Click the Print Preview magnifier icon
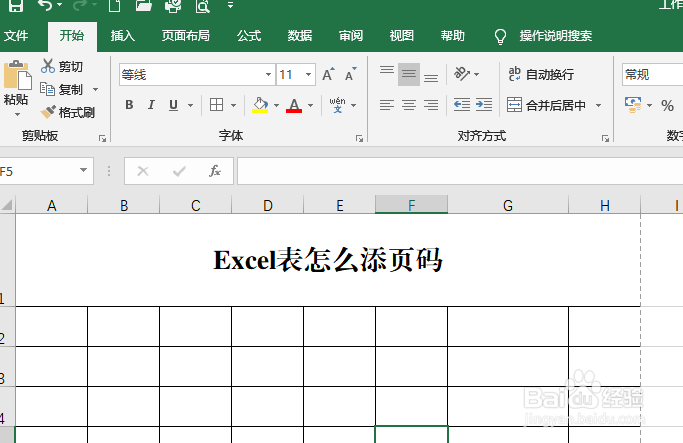This screenshot has width=683, height=443. tap(203, 6)
